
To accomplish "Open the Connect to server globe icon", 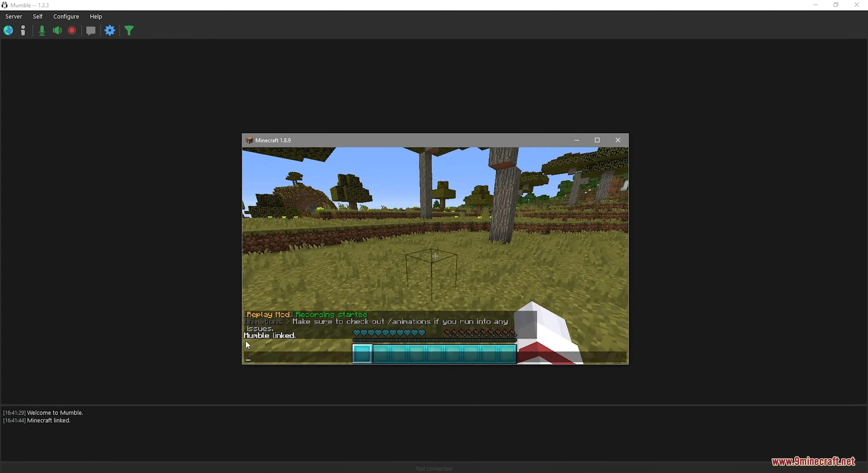I will point(8,30).
